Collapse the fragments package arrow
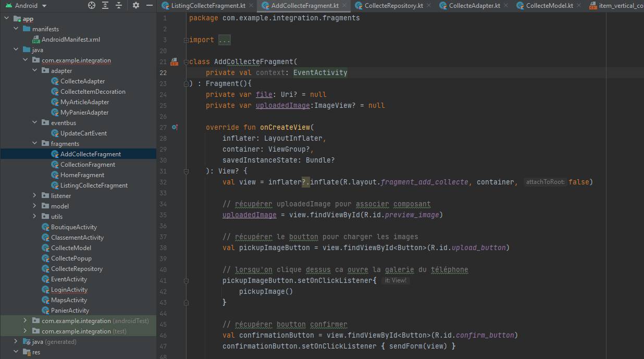 click(34, 144)
